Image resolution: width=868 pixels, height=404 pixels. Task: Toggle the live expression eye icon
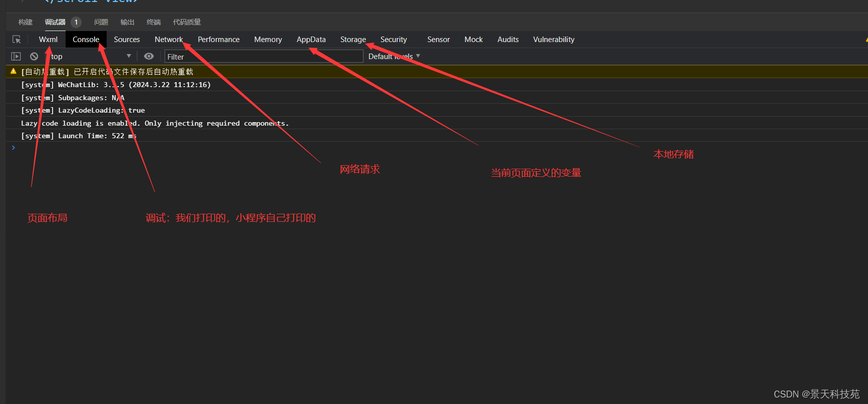click(149, 57)
